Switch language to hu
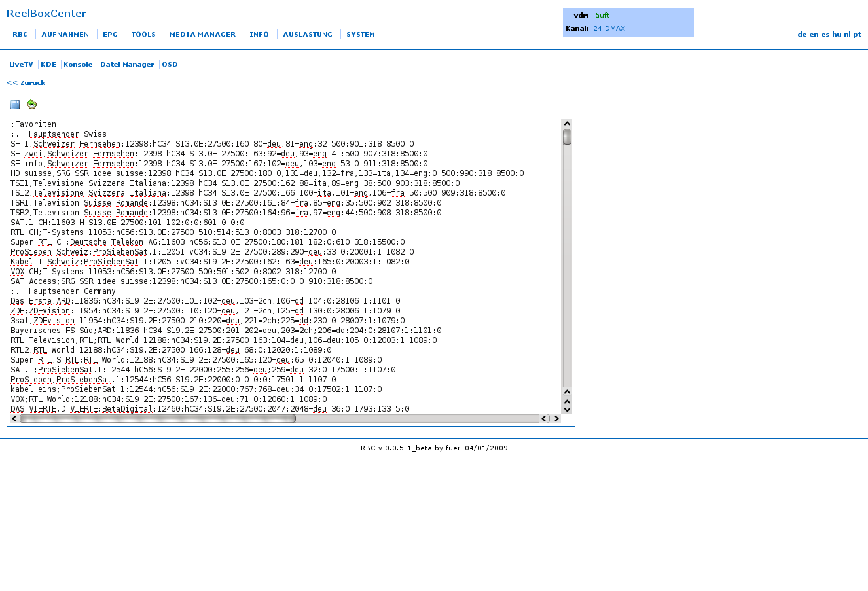The image size is (868, 591). tap(837, 35)
